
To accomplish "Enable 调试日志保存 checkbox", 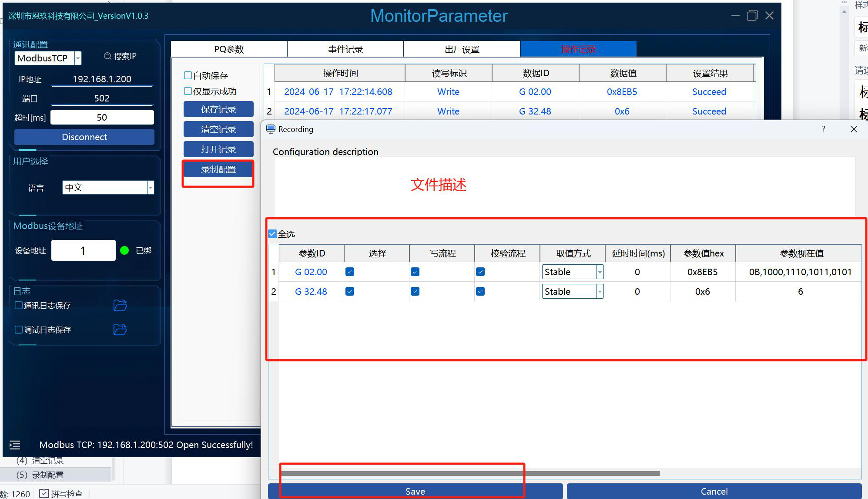I will pyautogui.click(x=19, y=330).
